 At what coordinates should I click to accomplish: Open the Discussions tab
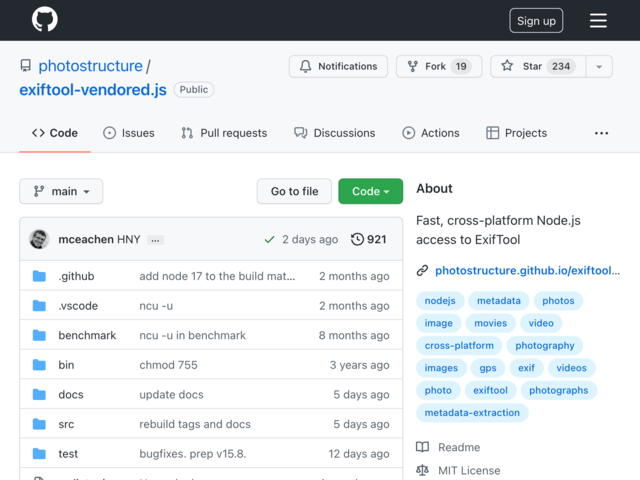[334, 133]
